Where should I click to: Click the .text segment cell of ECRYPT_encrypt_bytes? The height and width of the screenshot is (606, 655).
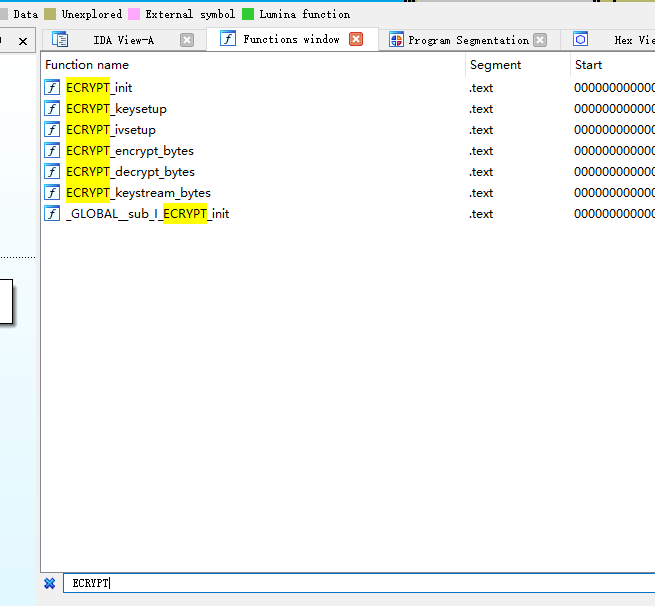(481, 150)
